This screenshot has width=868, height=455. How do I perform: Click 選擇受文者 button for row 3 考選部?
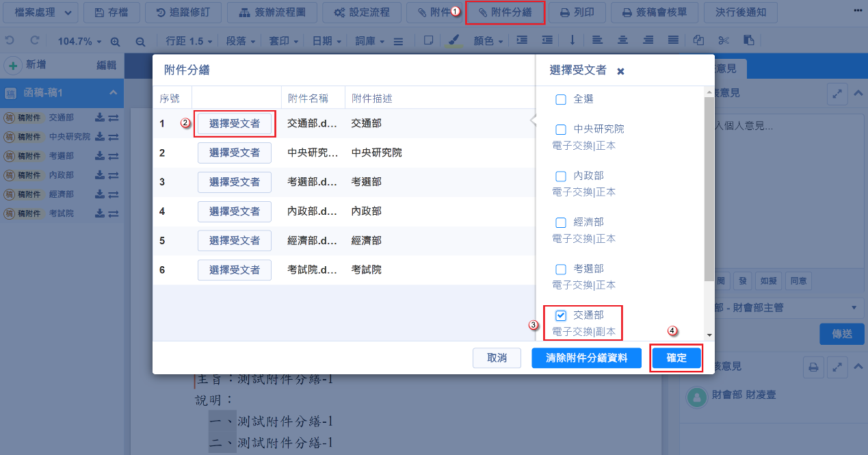234,182
